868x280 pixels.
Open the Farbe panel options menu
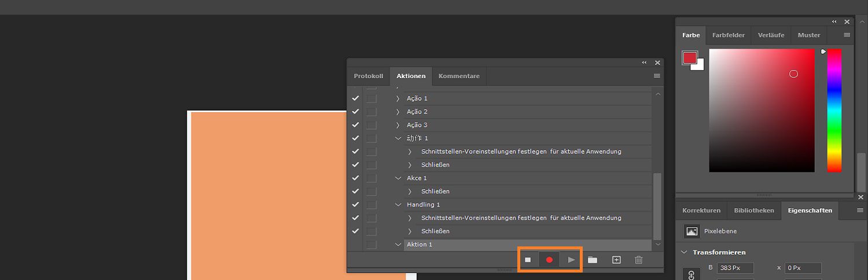(847, 35)
